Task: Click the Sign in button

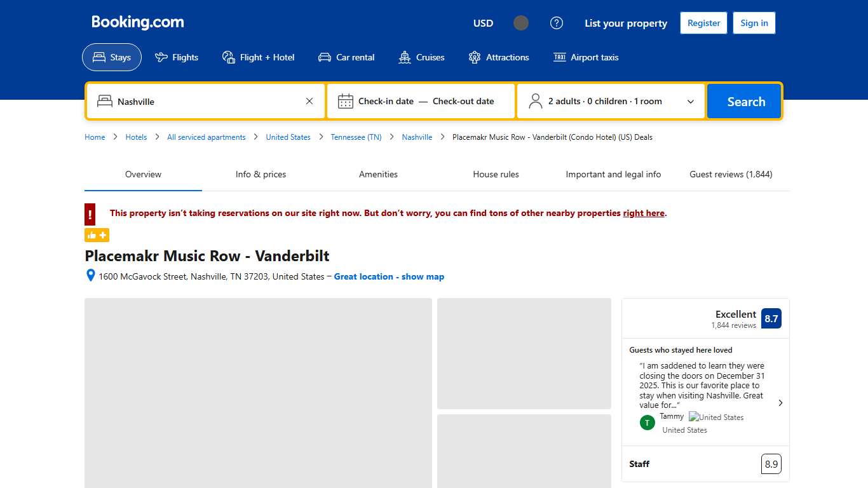Action: click(754, 23)
